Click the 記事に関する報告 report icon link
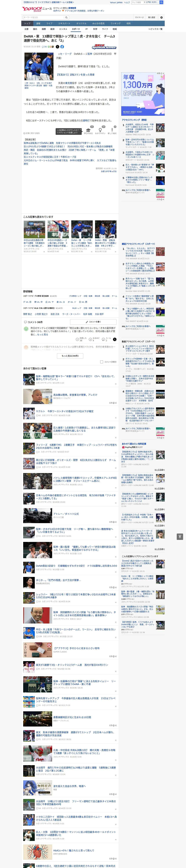186x868 pixels. (31, 133)
